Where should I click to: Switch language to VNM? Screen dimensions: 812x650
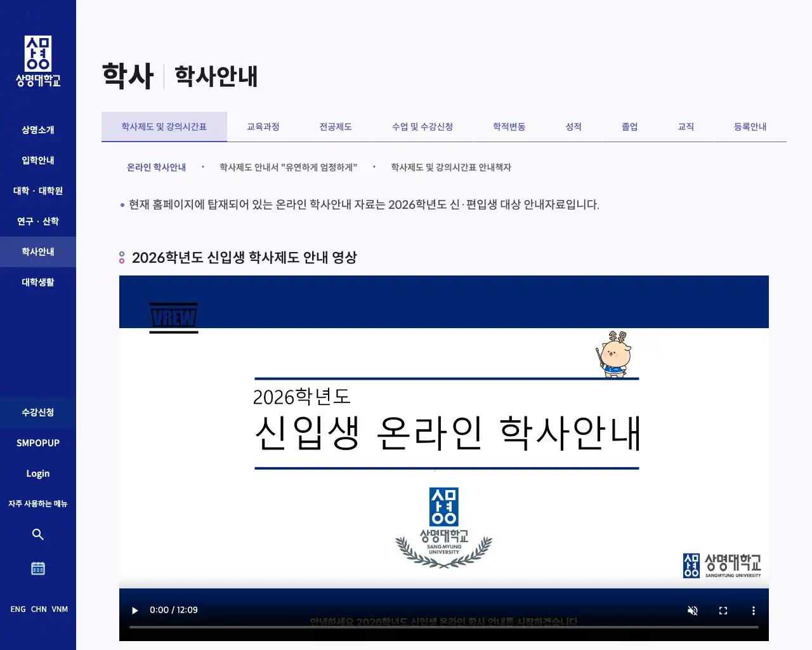(60, 609)
